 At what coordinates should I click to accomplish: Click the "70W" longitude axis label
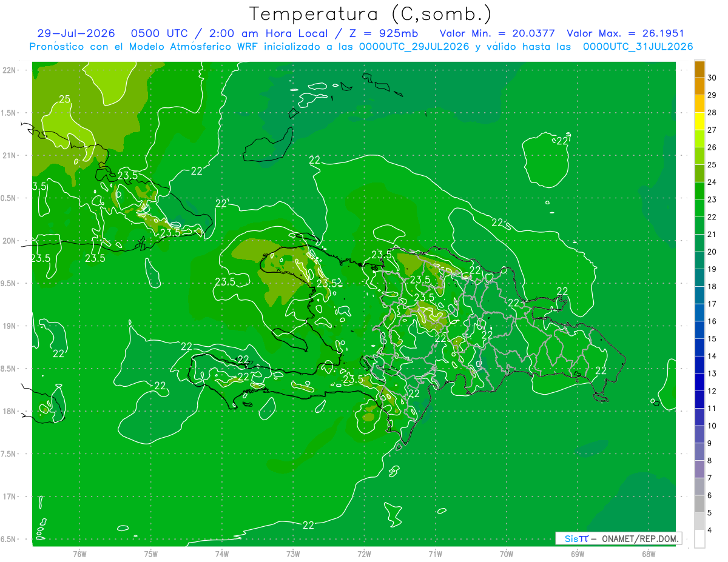pos(506,554)
